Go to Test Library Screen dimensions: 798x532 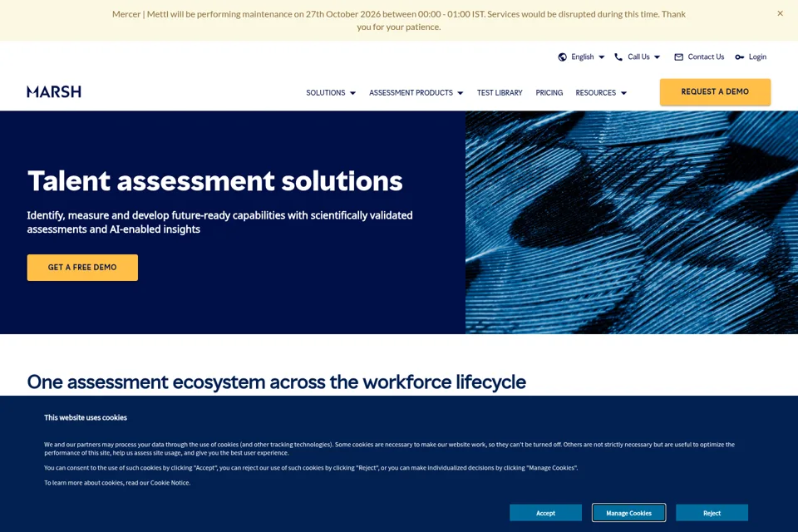(x=500, y=92)
